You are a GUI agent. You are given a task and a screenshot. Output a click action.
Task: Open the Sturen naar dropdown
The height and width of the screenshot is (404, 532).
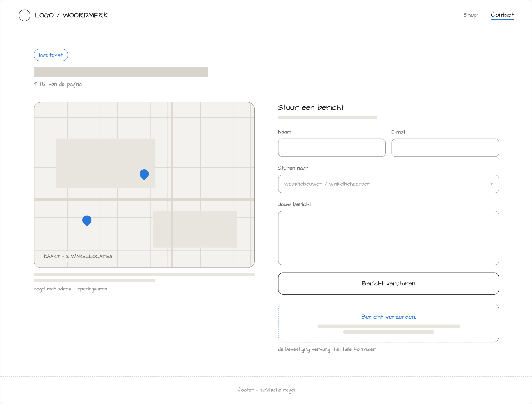coord(388,184)
